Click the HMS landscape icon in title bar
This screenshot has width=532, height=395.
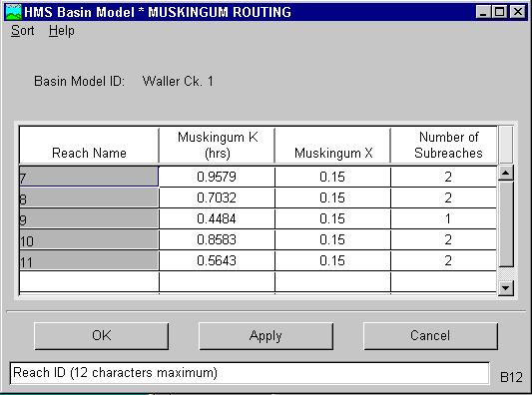point(14,12)
